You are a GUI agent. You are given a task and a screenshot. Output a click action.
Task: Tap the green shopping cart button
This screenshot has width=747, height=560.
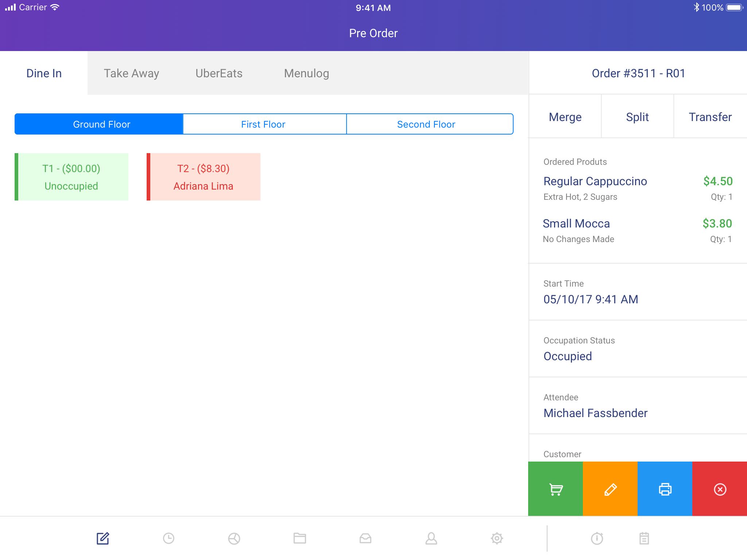click(555, 489)
